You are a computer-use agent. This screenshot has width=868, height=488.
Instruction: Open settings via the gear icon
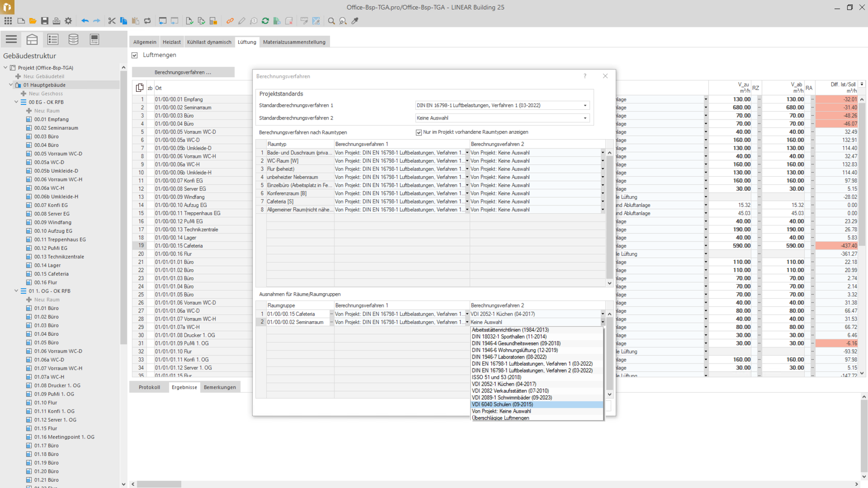click(68, 21)
